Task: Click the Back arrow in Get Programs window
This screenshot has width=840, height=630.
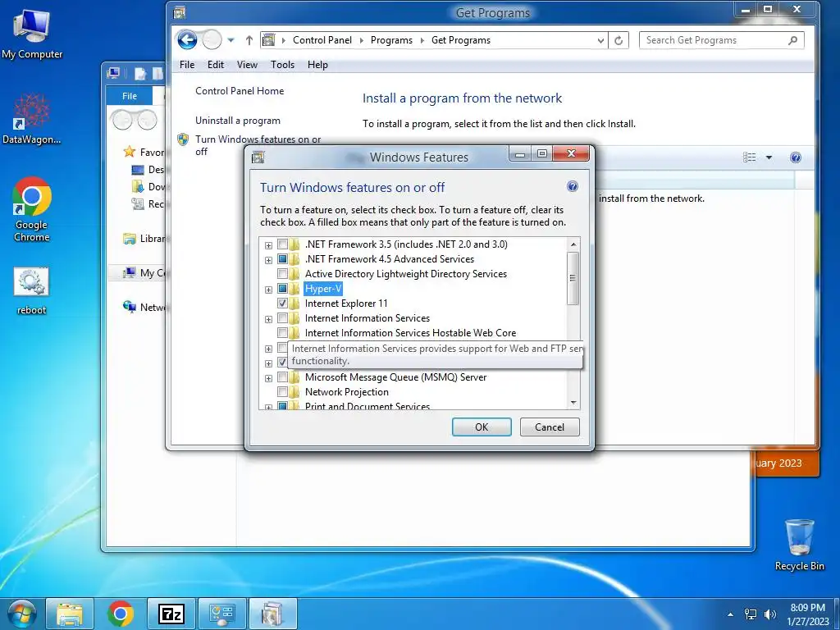Action: coord(187,39)
